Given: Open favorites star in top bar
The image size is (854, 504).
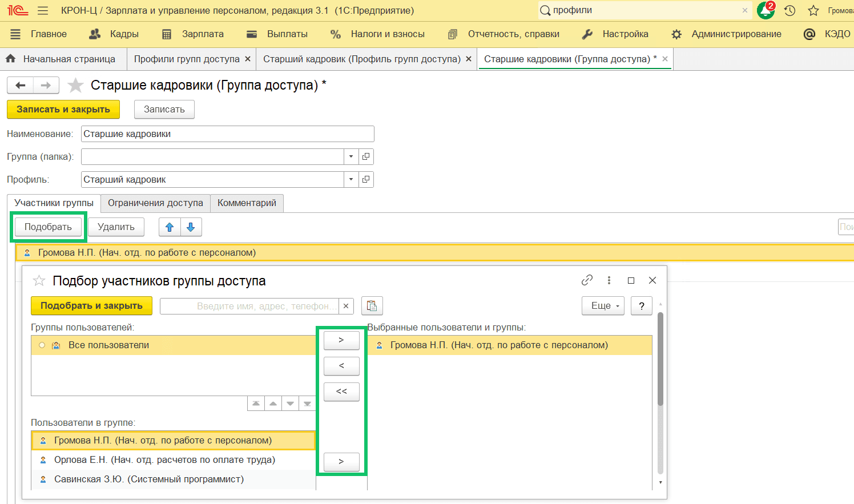Looking at the screenshot, I should click(x=813, y=11).
